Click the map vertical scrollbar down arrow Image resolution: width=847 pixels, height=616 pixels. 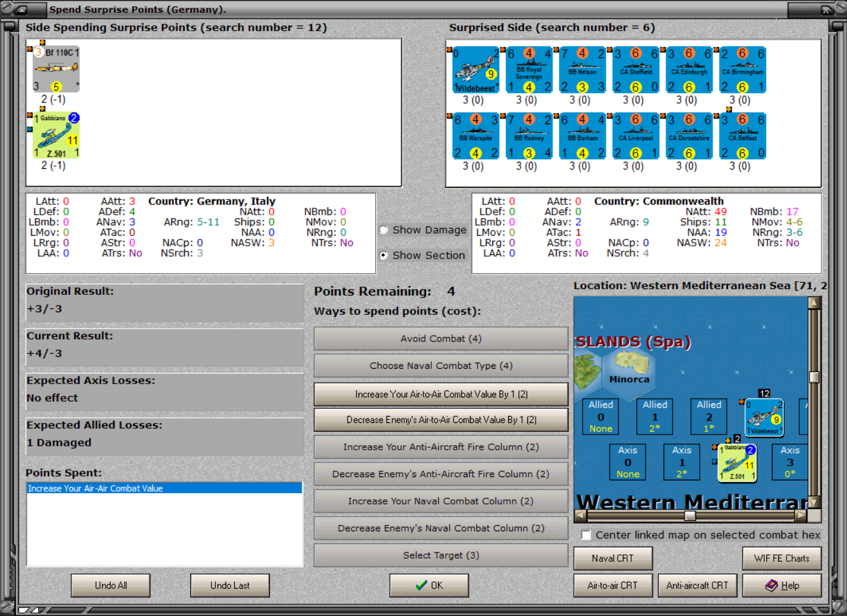(x=813, y=503)
